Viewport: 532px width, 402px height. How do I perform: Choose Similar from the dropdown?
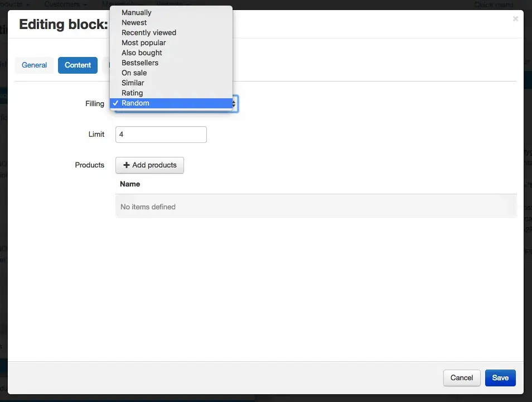(133, 83)
